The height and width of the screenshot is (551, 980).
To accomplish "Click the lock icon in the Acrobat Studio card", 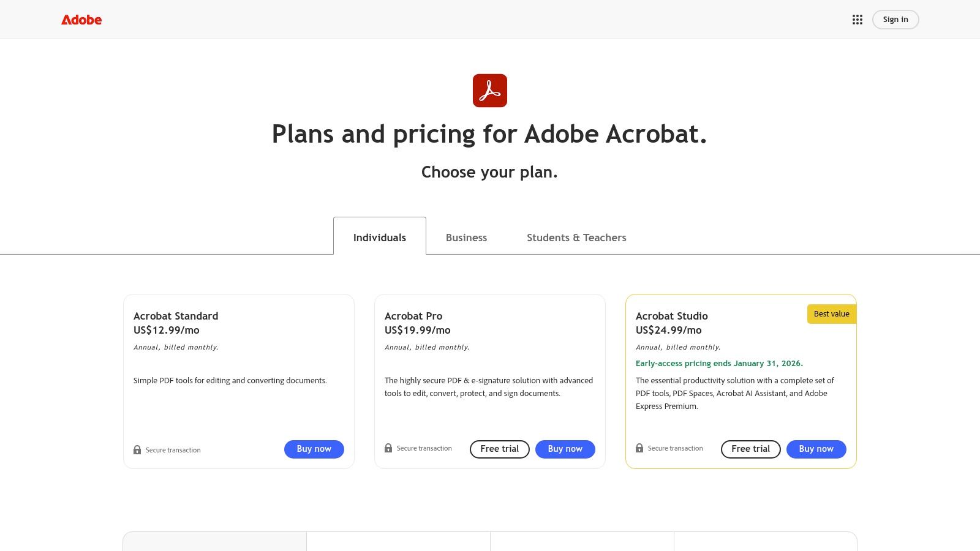I will coord(639,448).
